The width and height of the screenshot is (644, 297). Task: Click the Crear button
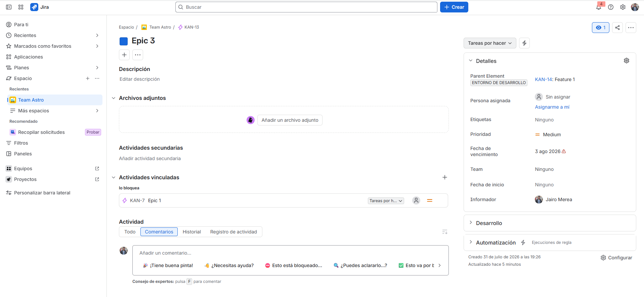click(x=454, y=7)
